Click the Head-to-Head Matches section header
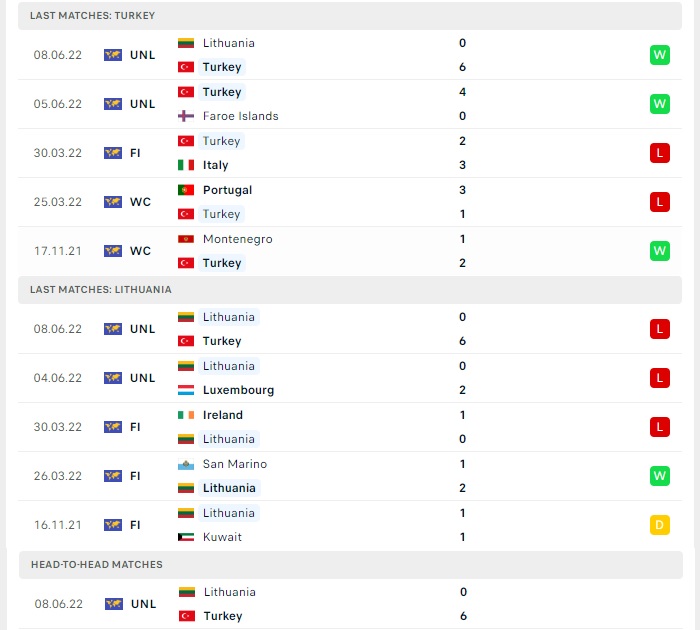 pyautogui.click(x=351, y=565)
